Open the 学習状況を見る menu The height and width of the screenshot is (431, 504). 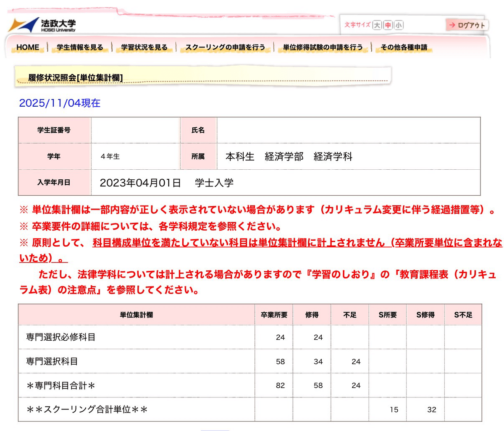point(144,47)
